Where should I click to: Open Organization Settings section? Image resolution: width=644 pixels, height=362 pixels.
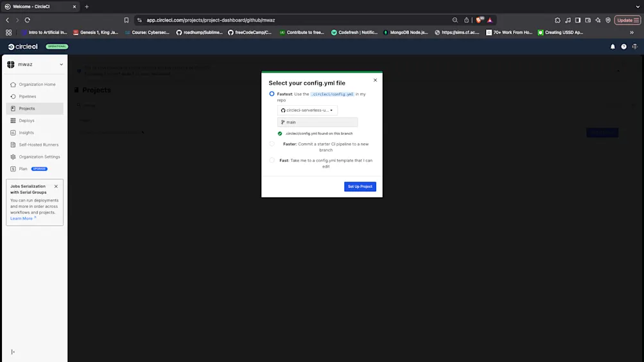point(35,157)
